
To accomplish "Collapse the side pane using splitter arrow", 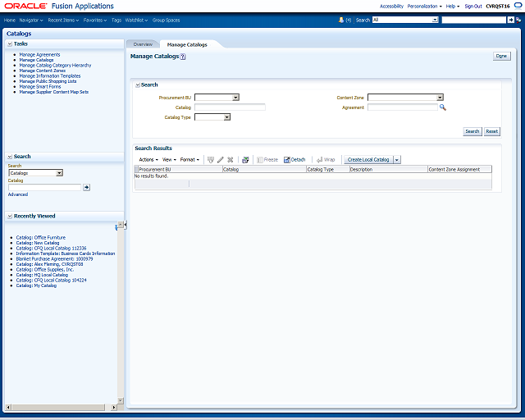I will [126, 225].
